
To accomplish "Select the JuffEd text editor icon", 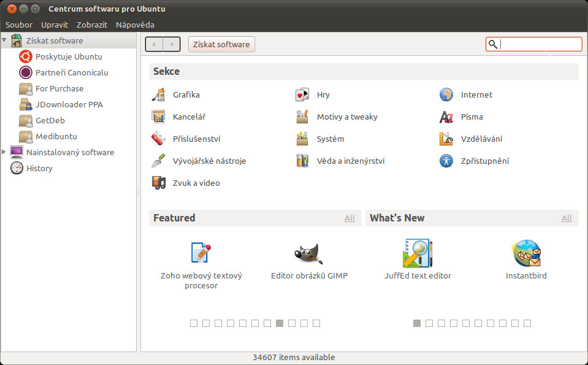I will click(x=418, y=253).
